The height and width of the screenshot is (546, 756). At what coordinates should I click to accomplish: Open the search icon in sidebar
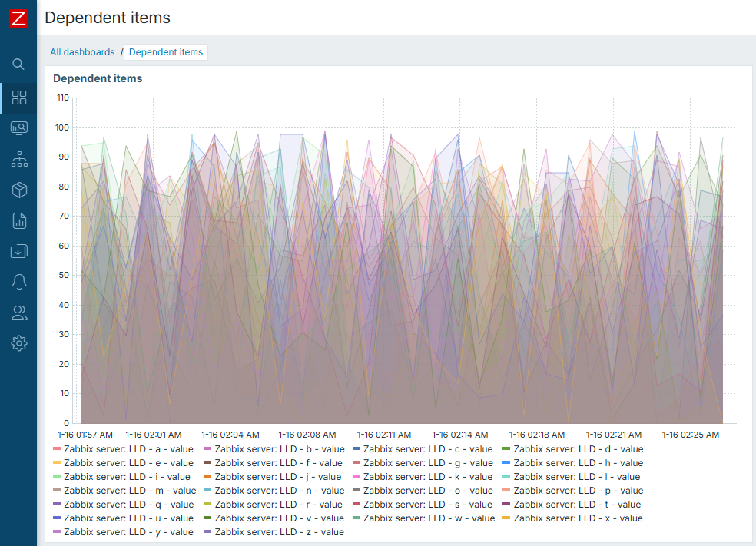point(19,64)
